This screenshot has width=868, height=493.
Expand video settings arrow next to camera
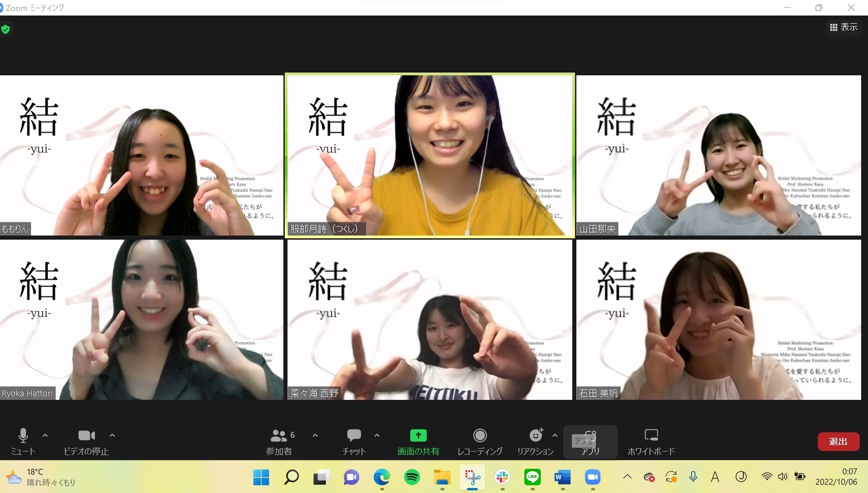[112, 435]
